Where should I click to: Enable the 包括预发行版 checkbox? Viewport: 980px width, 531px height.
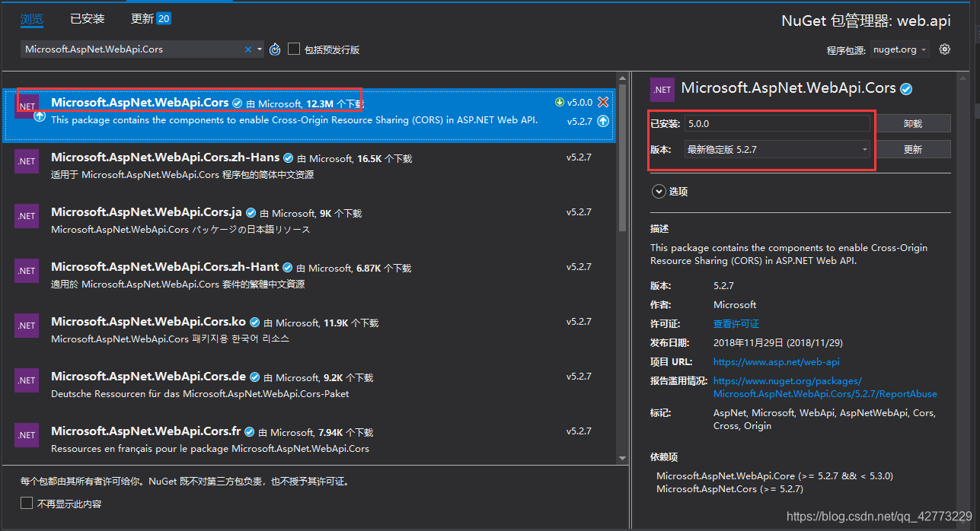pyautogui.click(x=294, y=49)
